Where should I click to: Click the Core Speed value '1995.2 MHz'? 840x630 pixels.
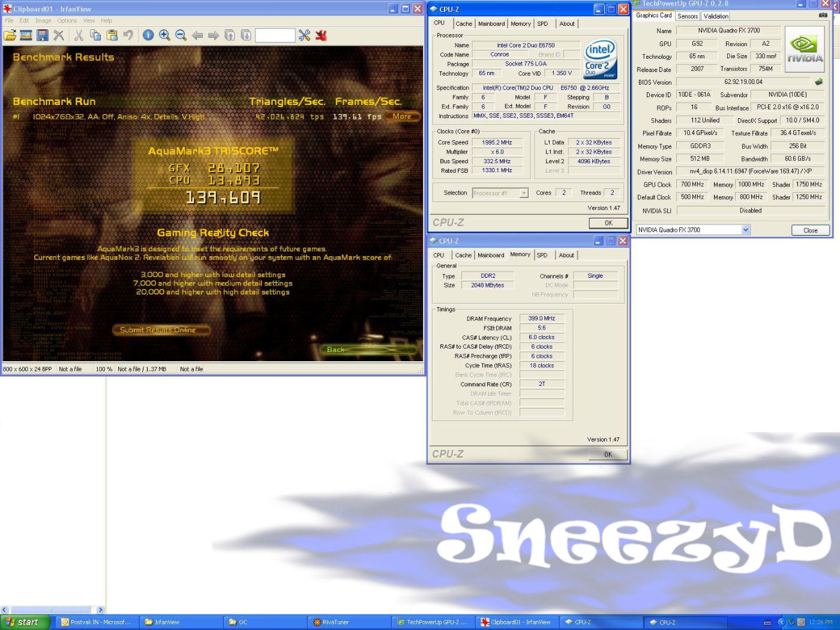coord(497,143)
